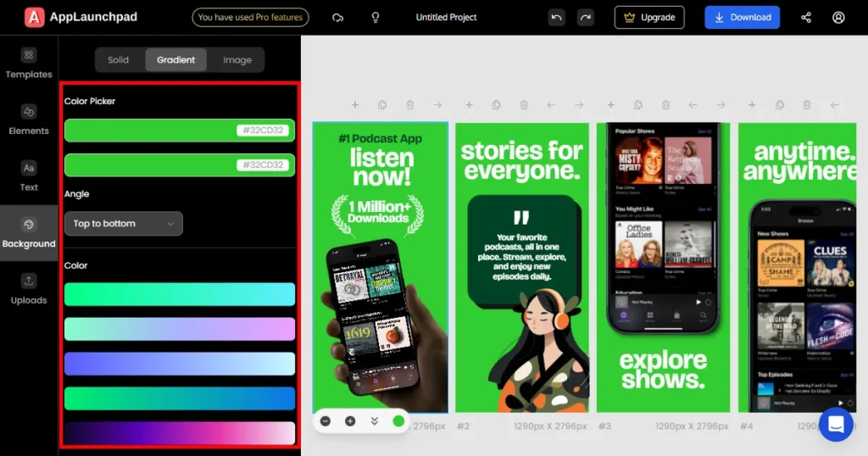The width and height of the screenshot is (868, 456).
Task: Move screenshot #4 to the left
Action: click(834, 104)
